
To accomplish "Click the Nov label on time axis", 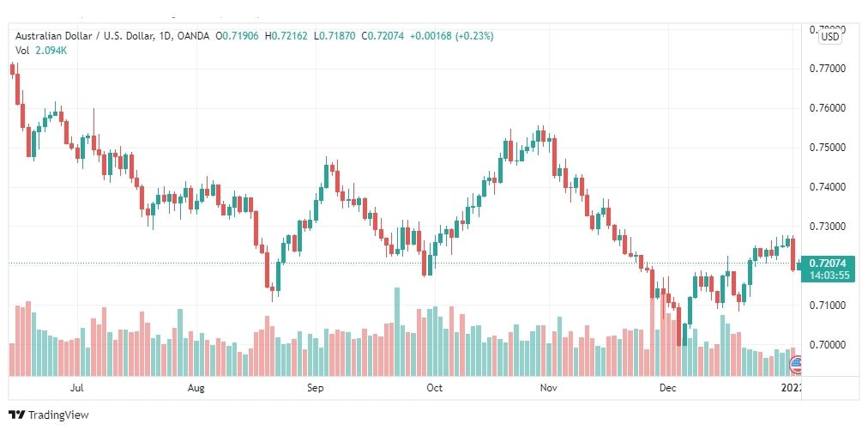I will (548, 388).
